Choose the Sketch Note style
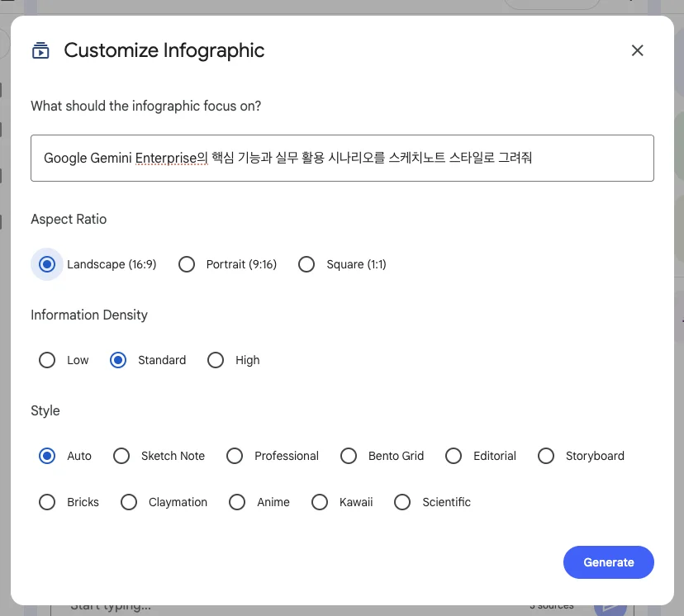This screenshot has width=684, height=616. (121, 456)
